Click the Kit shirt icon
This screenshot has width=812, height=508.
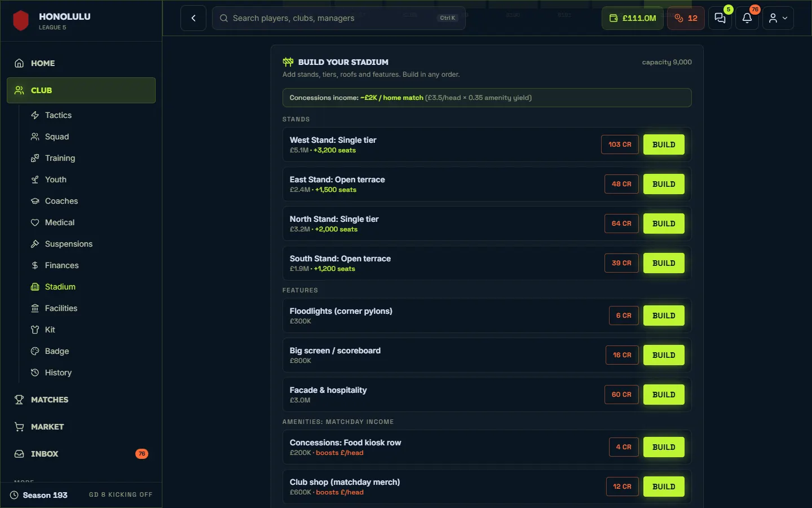[35, 330]
